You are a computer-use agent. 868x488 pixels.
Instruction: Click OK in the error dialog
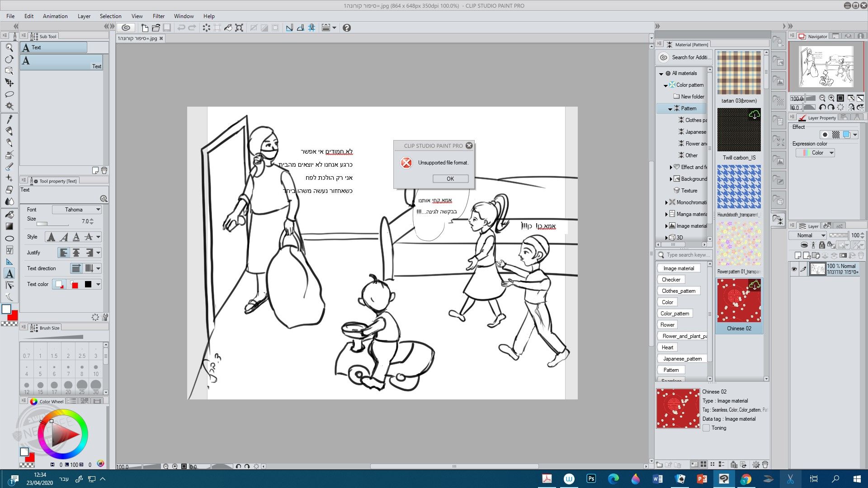[x=450, y=179]
